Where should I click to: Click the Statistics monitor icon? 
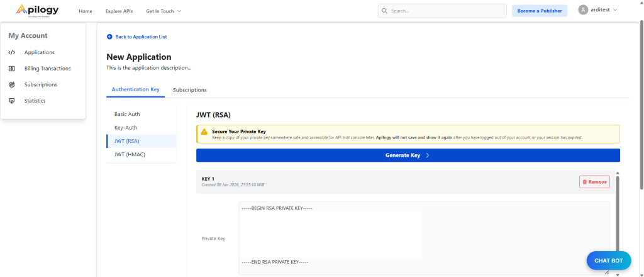point(12,101)
